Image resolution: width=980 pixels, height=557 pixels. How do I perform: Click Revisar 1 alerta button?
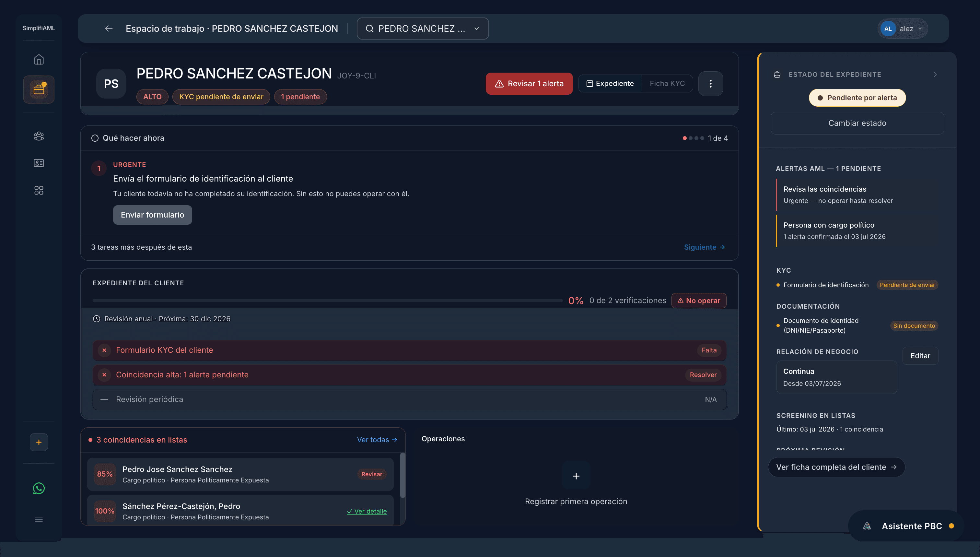coord(529,83)
